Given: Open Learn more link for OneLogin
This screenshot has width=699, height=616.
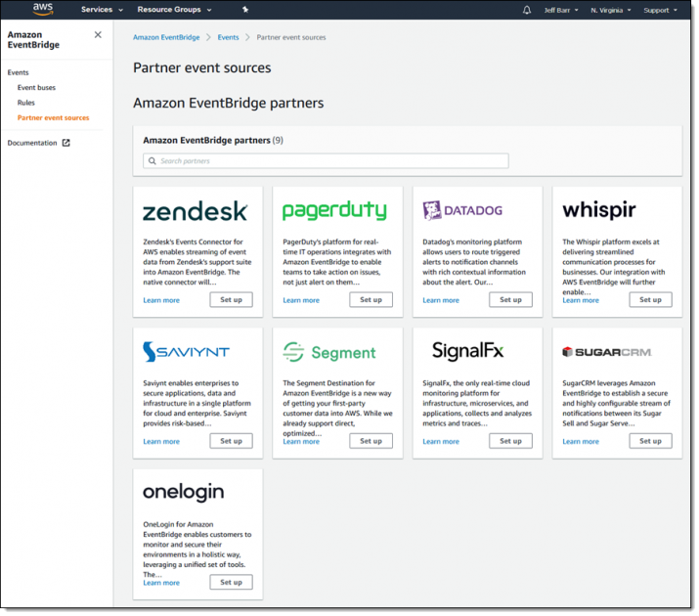Looking at the screenshot, I should [x=161, y=583].
